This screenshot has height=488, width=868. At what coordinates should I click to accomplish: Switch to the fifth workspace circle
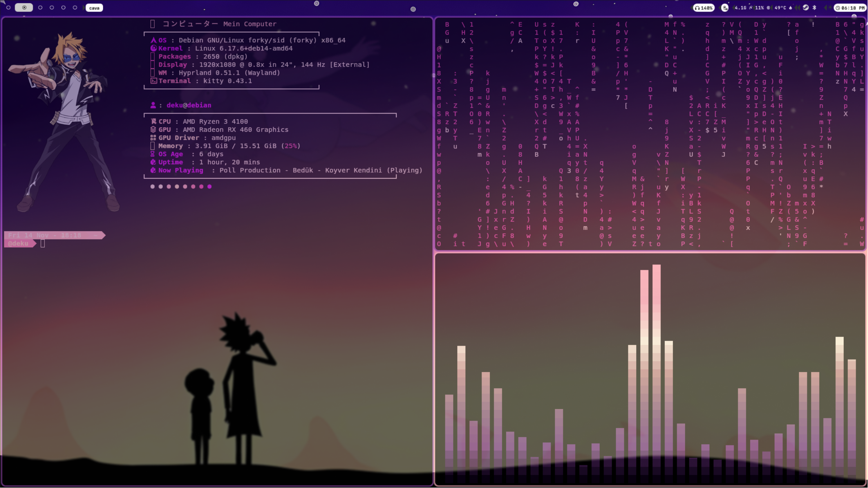tap(63, 8)
